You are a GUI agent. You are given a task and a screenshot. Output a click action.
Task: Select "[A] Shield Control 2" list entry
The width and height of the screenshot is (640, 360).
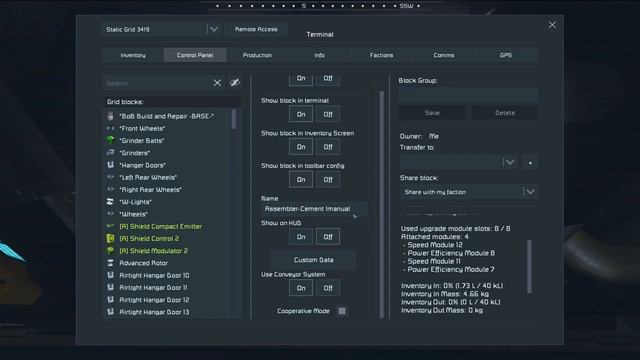point(166,238)
